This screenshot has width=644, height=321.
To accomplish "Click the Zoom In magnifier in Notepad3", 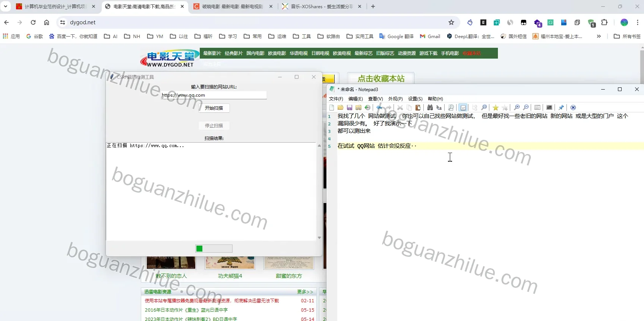I will coord(517,107).
